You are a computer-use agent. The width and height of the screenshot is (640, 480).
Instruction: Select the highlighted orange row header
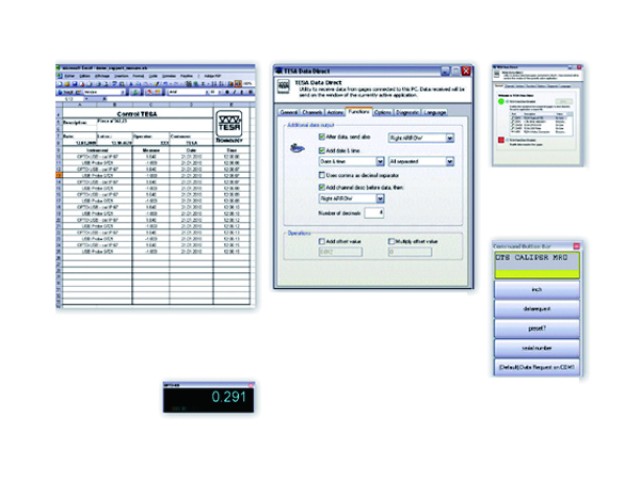pyautogui.click(x=59, y=176)
